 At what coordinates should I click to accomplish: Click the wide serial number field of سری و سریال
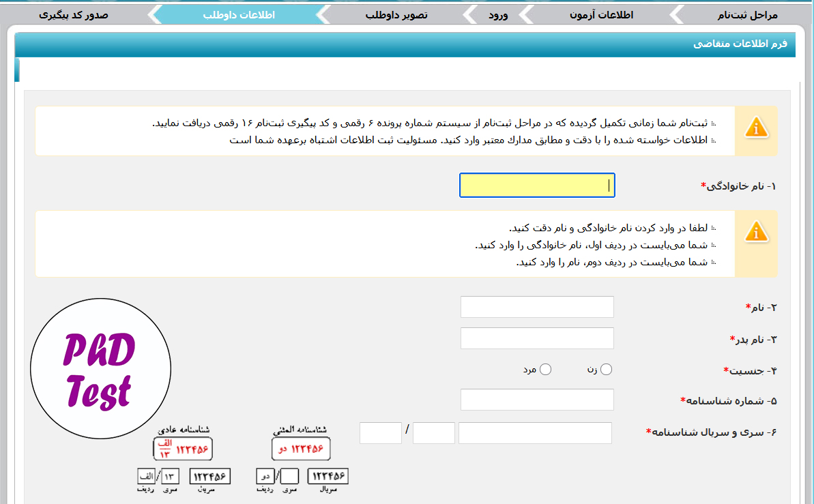[535, 433]
